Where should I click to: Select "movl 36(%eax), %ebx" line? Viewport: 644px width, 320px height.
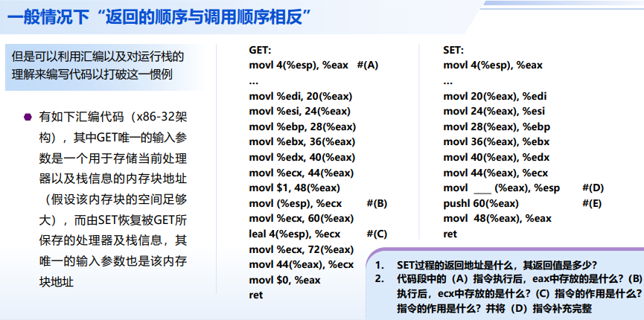pos(496,142)
